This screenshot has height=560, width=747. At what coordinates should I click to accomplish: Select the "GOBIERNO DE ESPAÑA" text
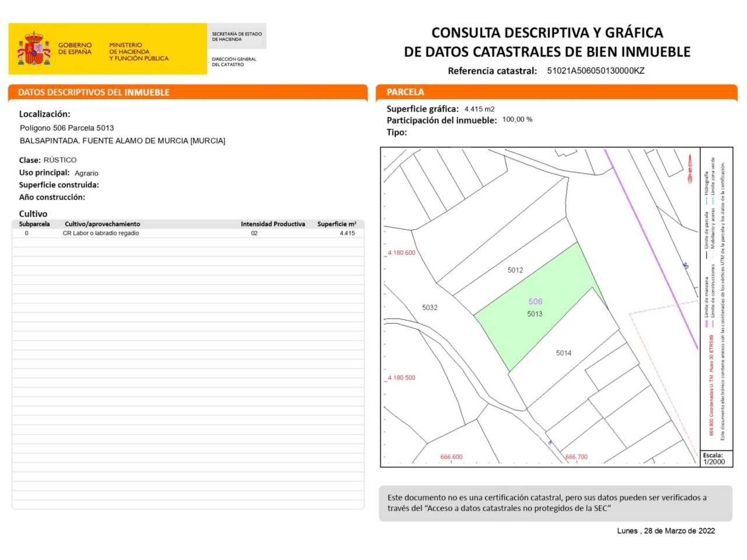[75, 48]
